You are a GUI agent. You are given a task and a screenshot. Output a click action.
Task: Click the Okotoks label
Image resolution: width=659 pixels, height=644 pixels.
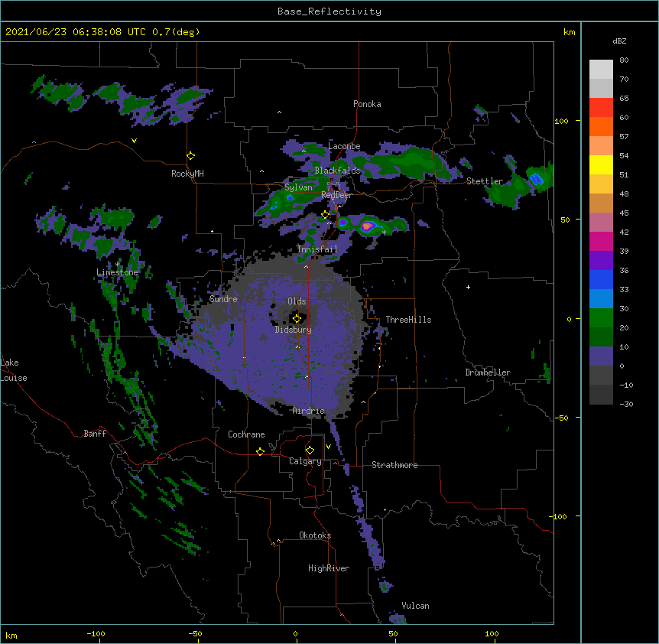(x=315, y=535)
